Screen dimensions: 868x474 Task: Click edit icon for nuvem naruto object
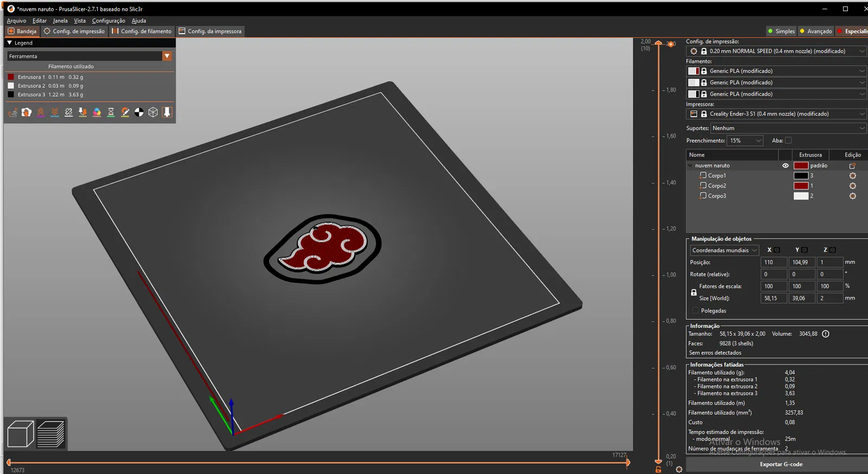pos(852,166)
